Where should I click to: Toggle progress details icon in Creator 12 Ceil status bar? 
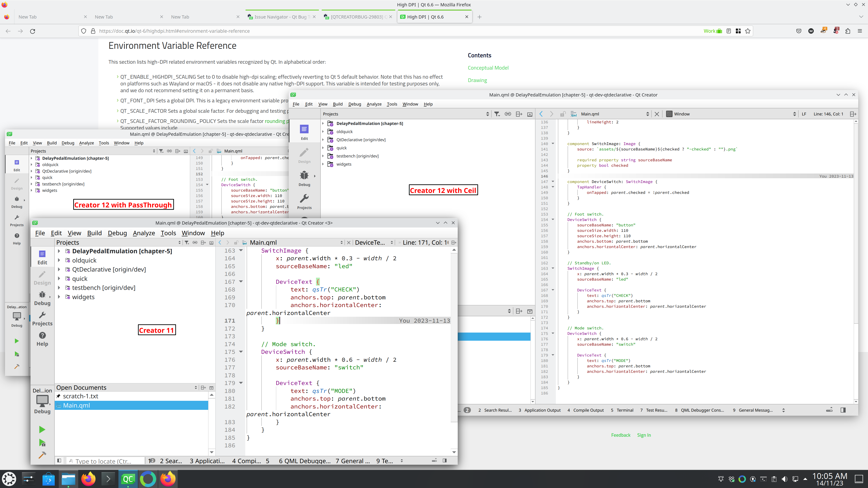(830, 410)
